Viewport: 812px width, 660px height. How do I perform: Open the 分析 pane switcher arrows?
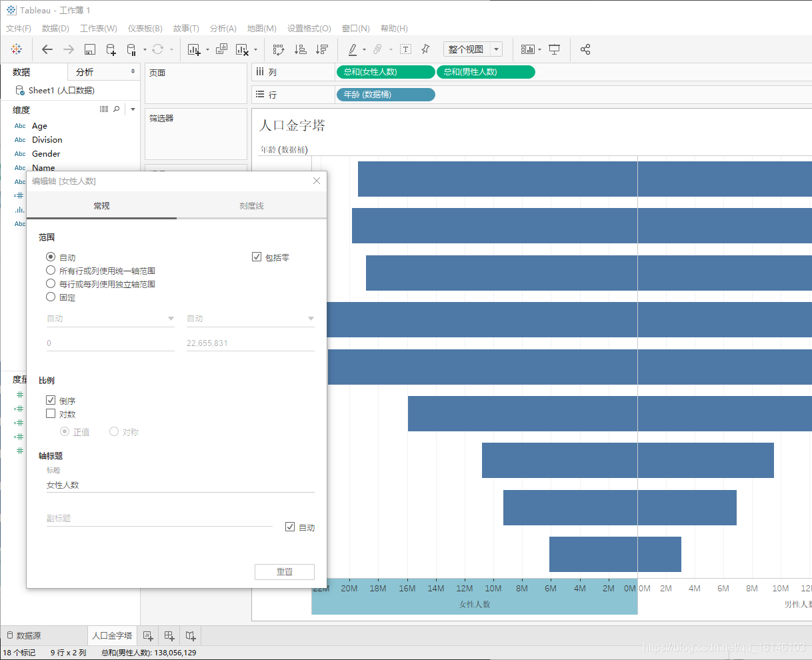pyautogui.click(x=133, y=71)
